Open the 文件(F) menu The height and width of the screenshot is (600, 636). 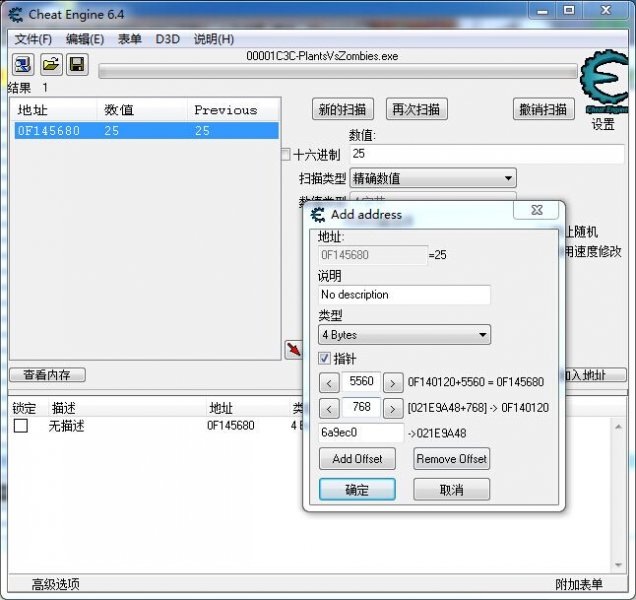[33, 39]
